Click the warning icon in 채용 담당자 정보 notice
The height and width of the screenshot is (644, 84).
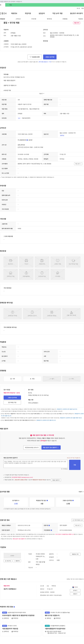31,435
